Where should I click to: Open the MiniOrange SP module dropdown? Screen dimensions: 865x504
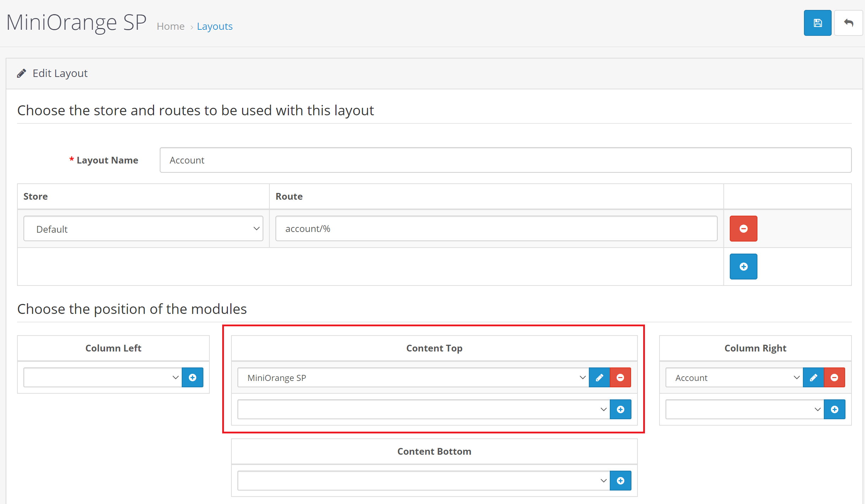(x=413, y=377)
